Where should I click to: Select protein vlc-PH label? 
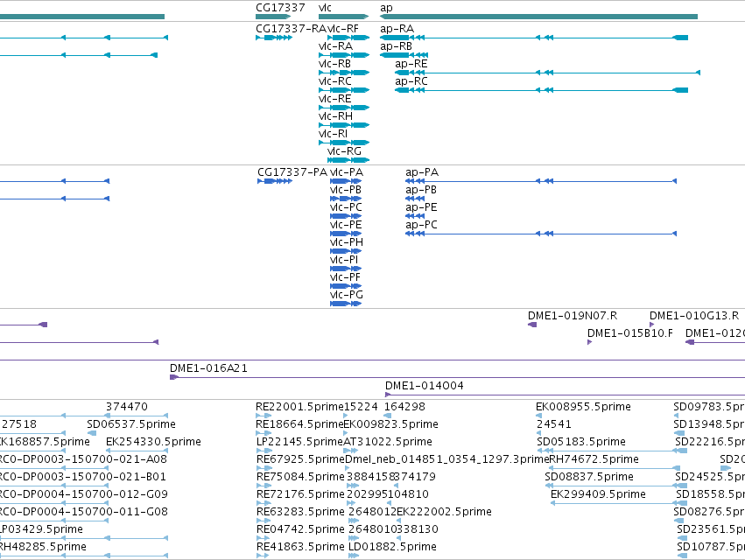(347, 242)
